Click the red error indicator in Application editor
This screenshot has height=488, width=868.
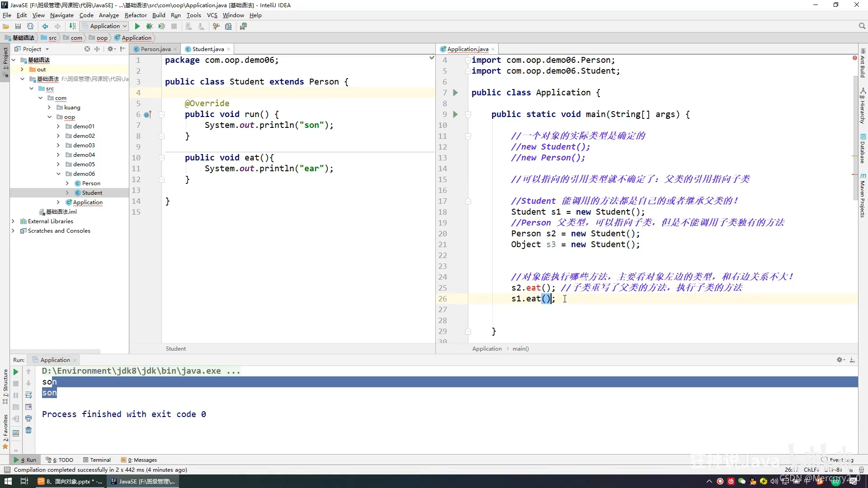click(854, 58)
